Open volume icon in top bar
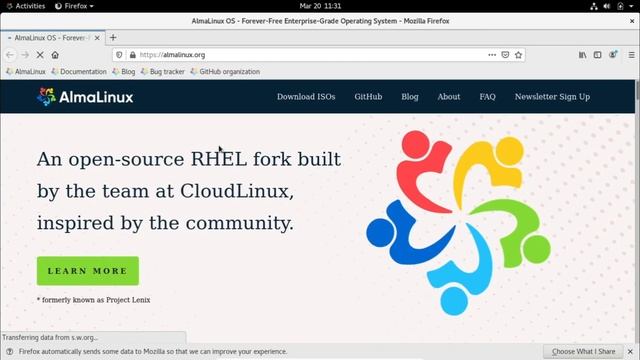 pyautogui.click(x=607, y=6)
